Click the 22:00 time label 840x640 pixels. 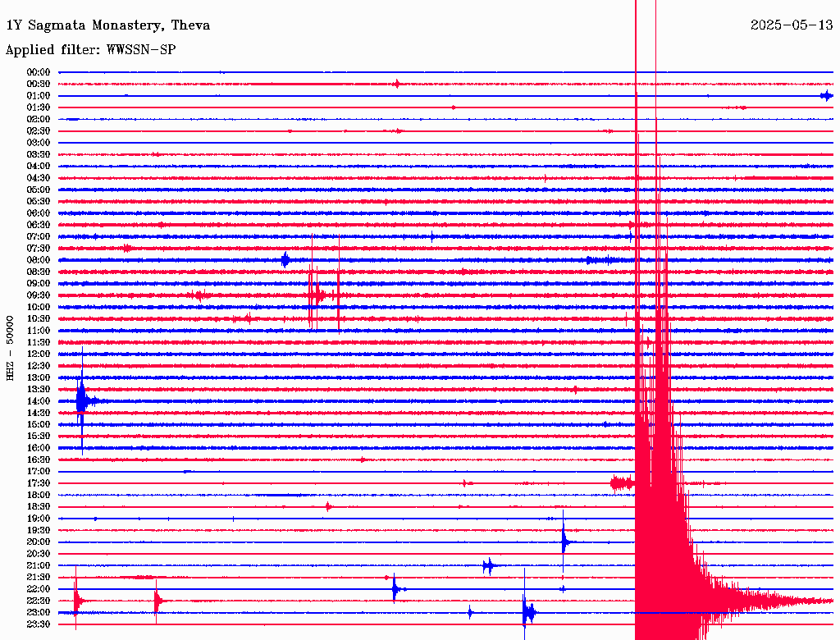(x=39, y=589)
